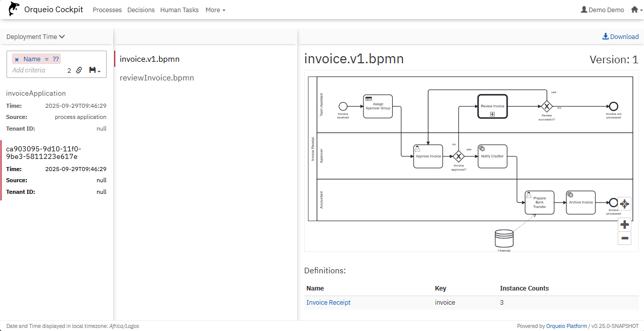Open the save search floppy-disk menu
This screenshot has width=644, height=331.
tap(94, 70)
